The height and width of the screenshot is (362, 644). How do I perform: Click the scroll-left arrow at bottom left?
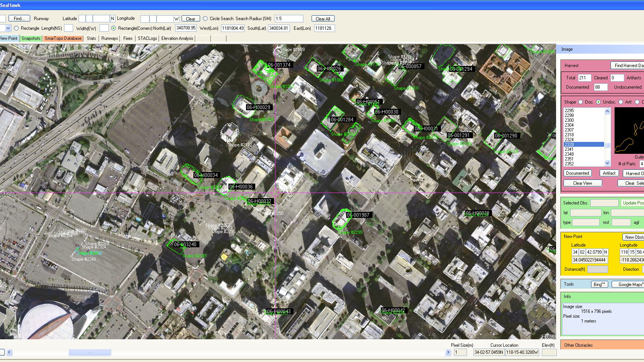(x=9, y=352)
